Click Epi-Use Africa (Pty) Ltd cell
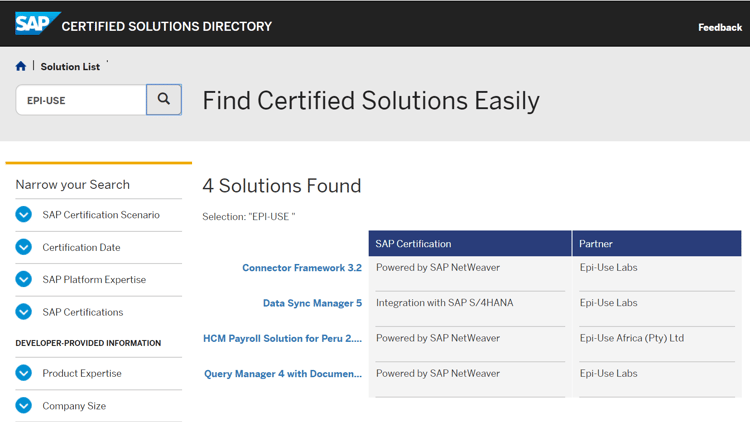The height and width of the screenshot is (422, 750). coord(632,338)
